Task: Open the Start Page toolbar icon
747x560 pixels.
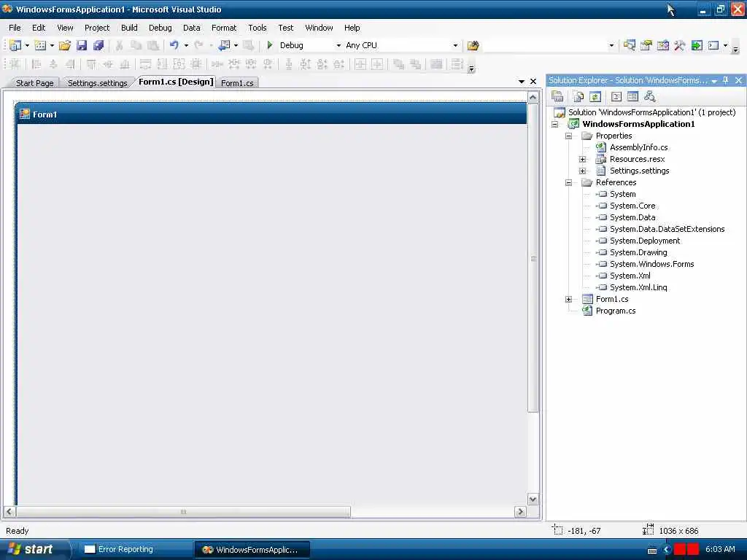Action: [x=697, y=45]
